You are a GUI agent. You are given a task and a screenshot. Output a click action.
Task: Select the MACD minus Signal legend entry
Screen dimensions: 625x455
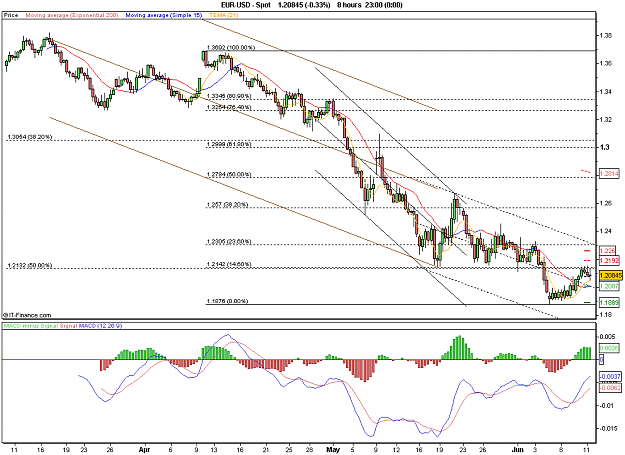pyautogui.click(x=31, y=326)
